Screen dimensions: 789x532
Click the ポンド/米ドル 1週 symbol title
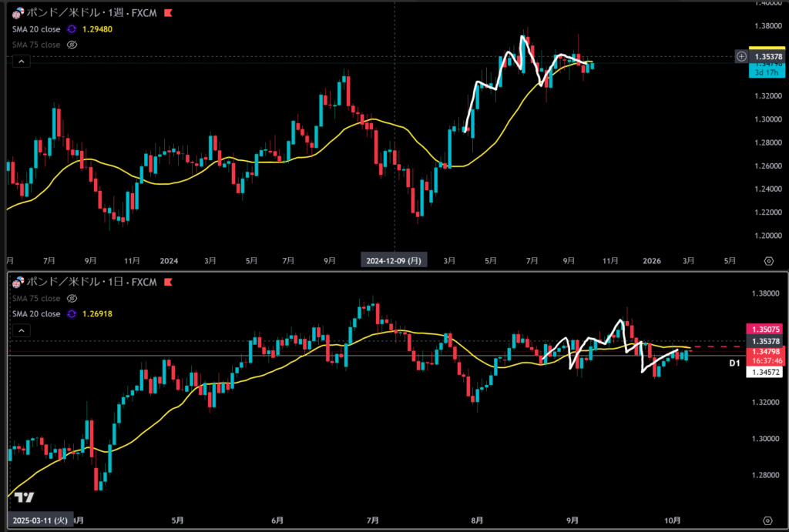91,13
